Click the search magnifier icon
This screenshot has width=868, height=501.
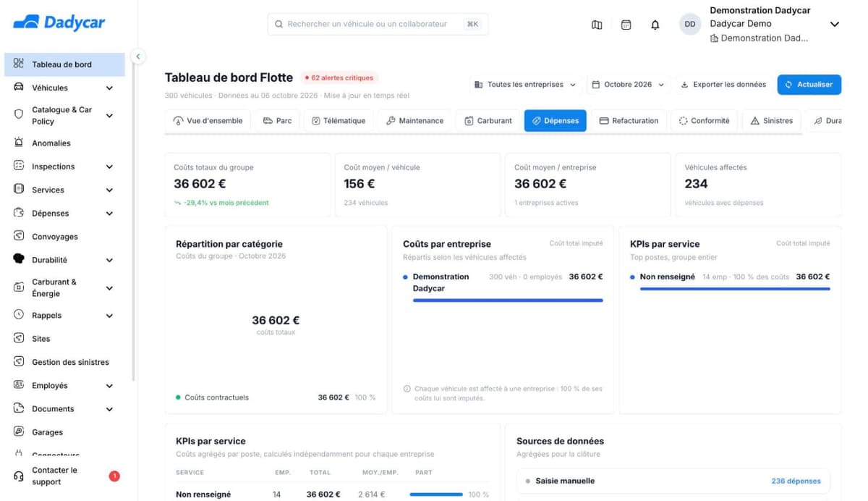pos(278,24)
